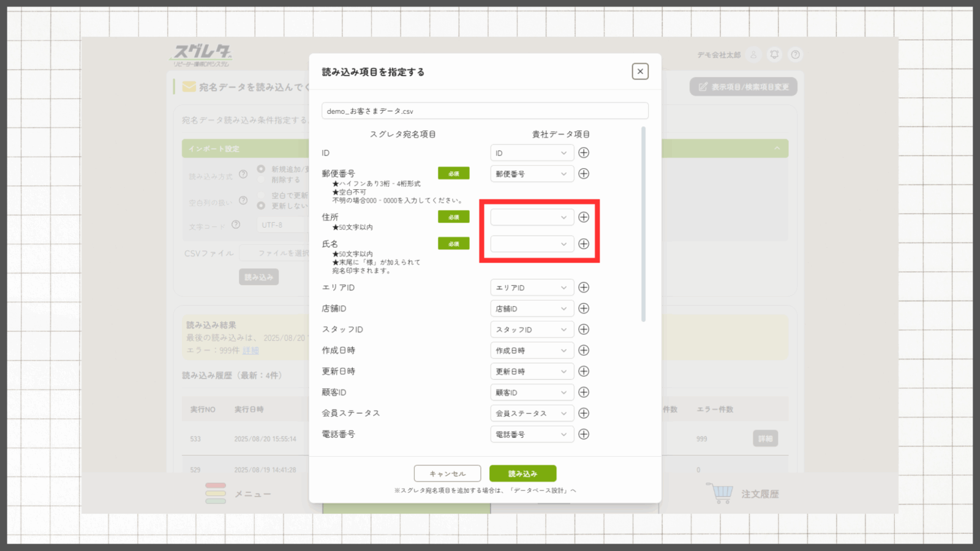Open the help question mark in header

click(795, 54)
